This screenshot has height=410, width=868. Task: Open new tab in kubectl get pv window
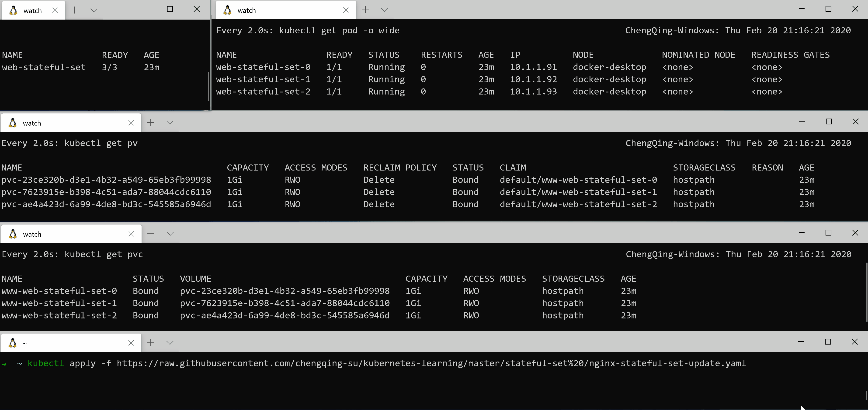click(151, 123)
